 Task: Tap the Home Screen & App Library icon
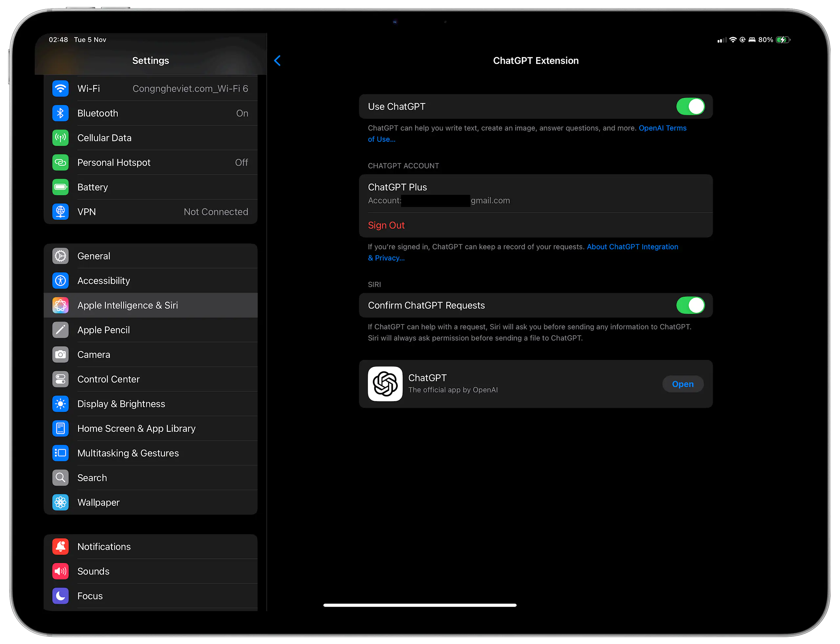pos(60,428)
